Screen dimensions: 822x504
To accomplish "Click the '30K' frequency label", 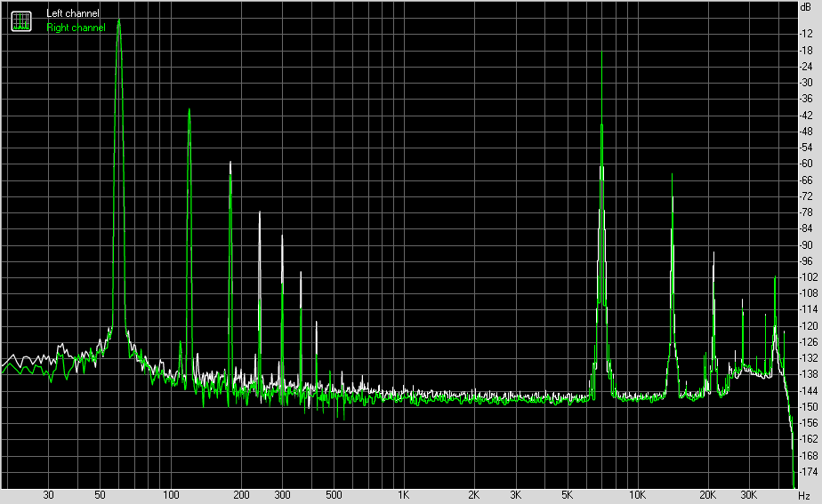I will pyautogui.click(x=749, y=495).
